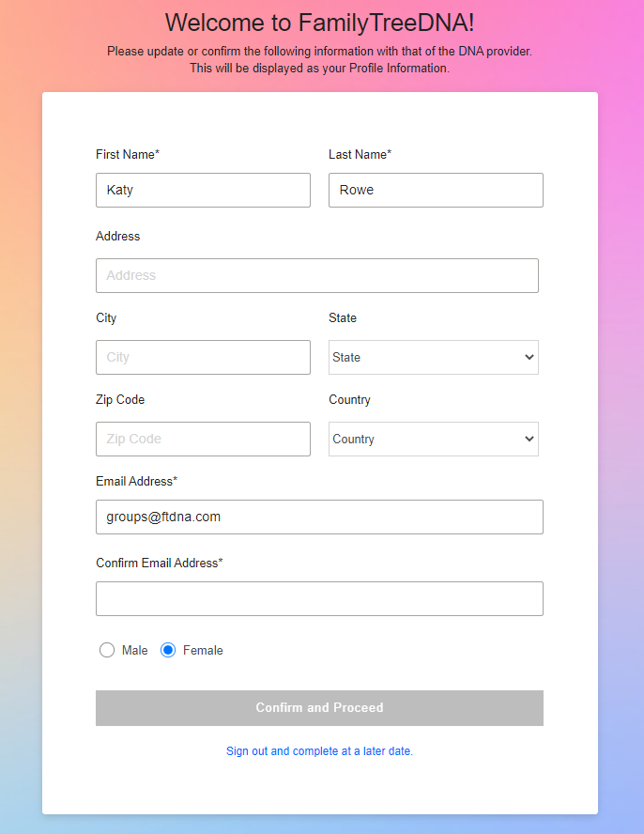Click the Country dropdown chevron arrow
Image resolution: width=644 pixels, height=834 pixels.
pos(529,439)
